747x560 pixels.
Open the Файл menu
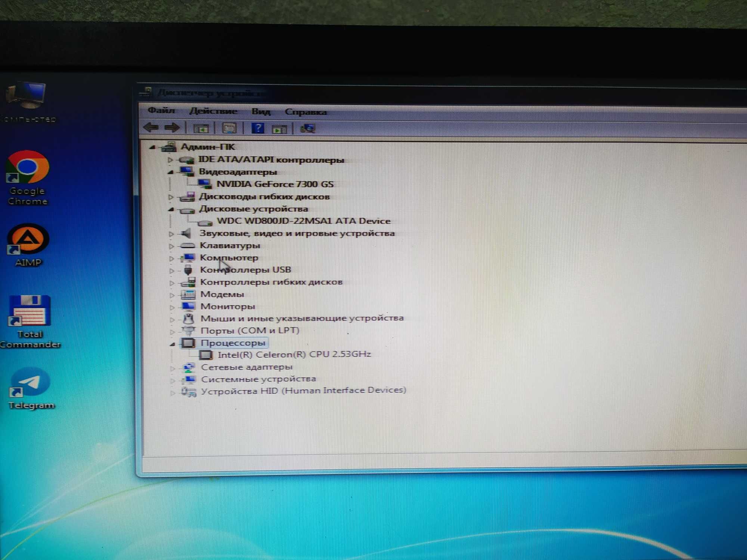(161, 110)
